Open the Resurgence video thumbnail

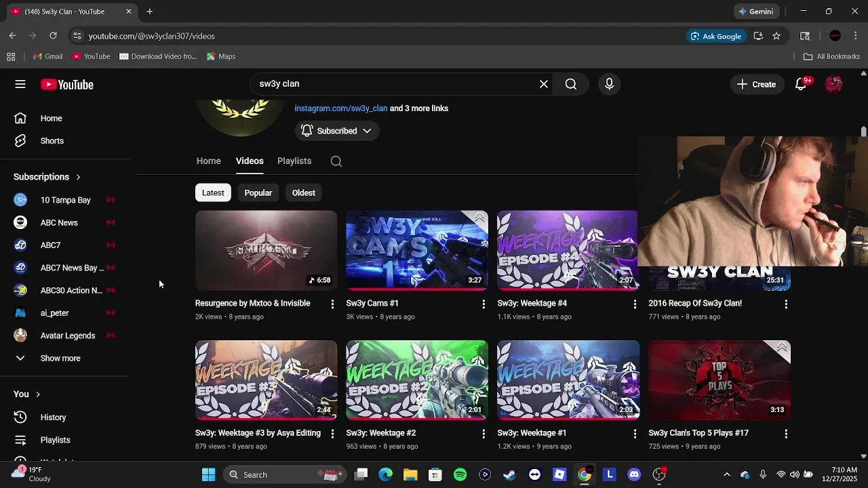(x=266, y=251)
